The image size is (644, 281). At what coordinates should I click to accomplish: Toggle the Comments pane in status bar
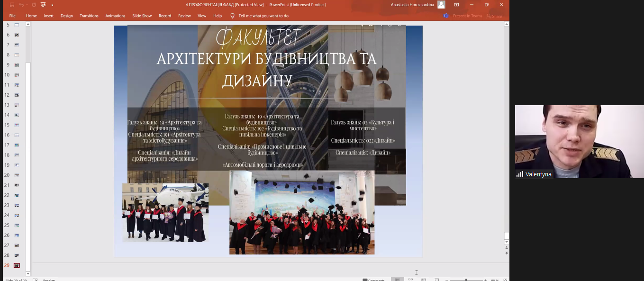373,280
